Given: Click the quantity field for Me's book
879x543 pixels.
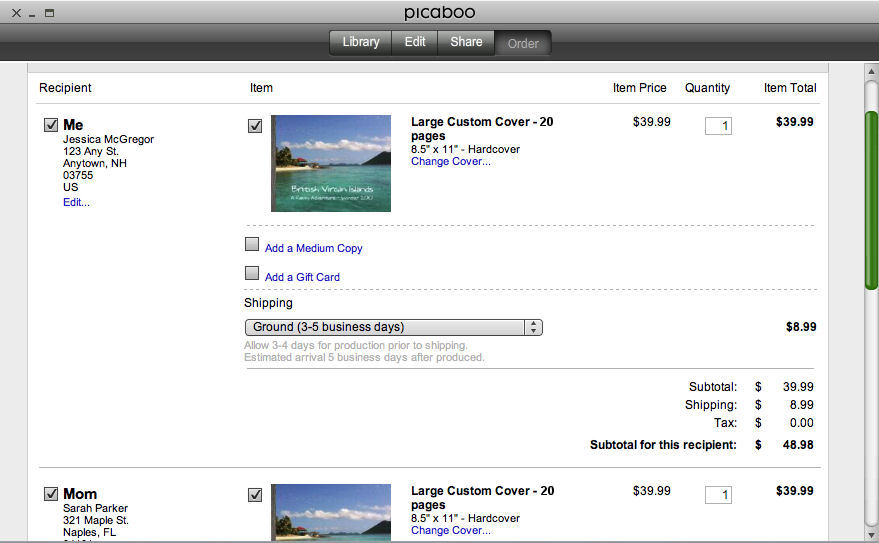Looking at the screenshot, I should tap(718, 126).
